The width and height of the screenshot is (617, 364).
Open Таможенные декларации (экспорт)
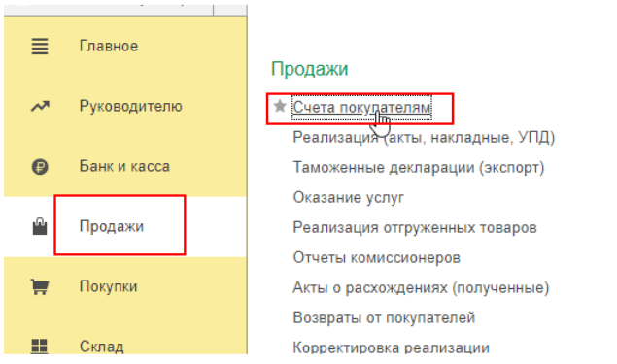pyautogui.click(x=419, y=168)
